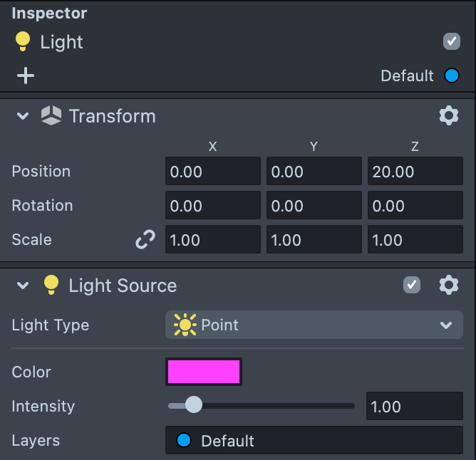The image size is (476, 460).
Task: Click the Transform settings gear icon
Action: [x=448, y=115]
